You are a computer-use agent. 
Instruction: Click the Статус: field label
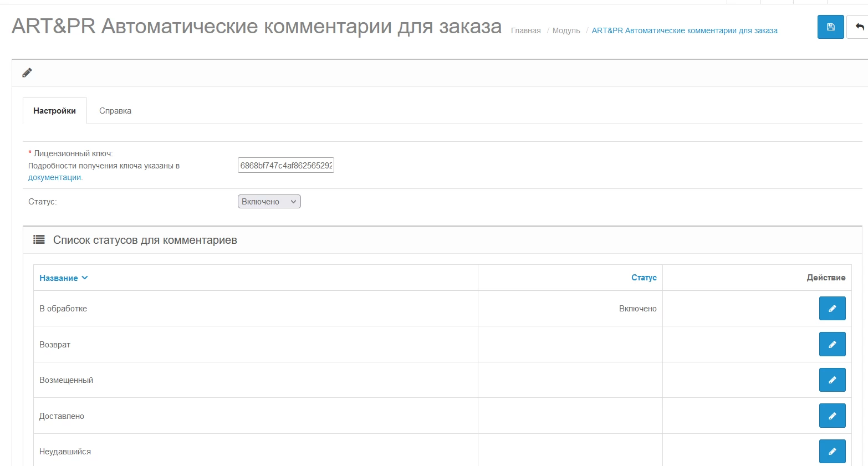43,202
